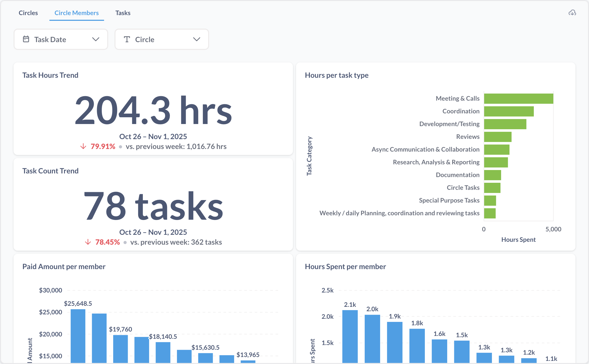
Task: Click the Special Purpose Tasks label
Action: pyautogui.click(x=449, y=200)
